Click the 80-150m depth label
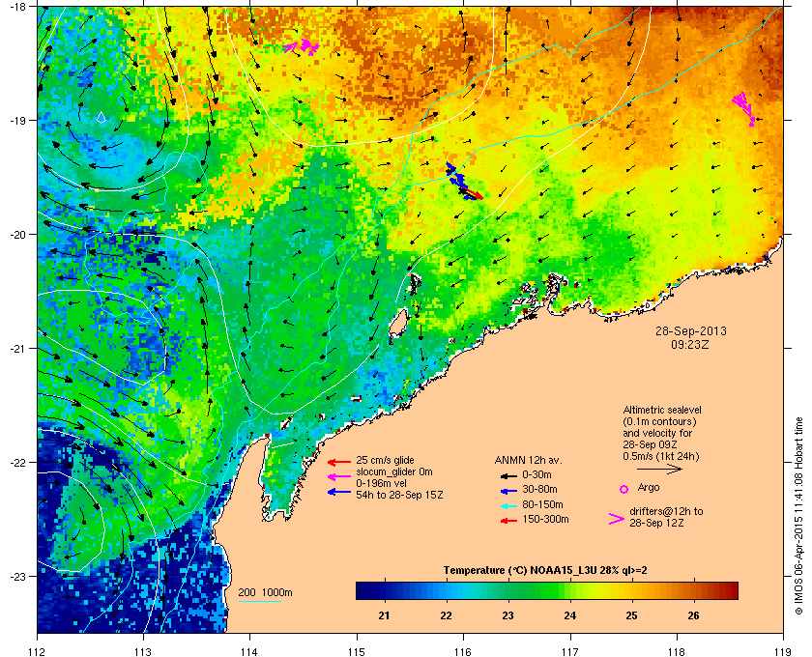 coord(542,504)
